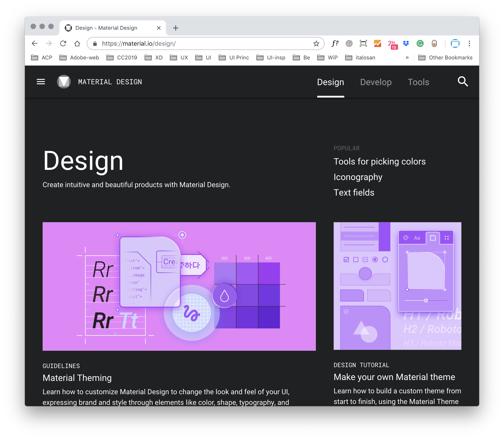The height and width of the screenshot is (439, 504).
Task: Select the Design - Material Design browser tab
Action: point(113,28)
